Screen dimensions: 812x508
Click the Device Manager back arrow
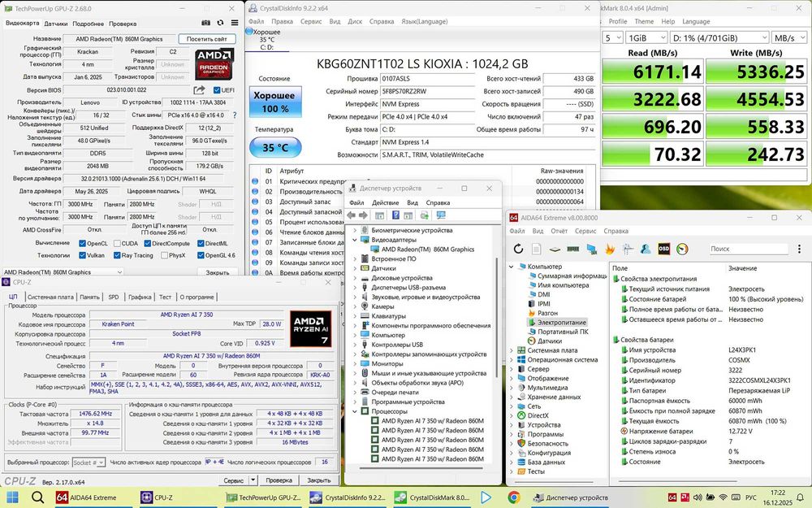(352, 215)
